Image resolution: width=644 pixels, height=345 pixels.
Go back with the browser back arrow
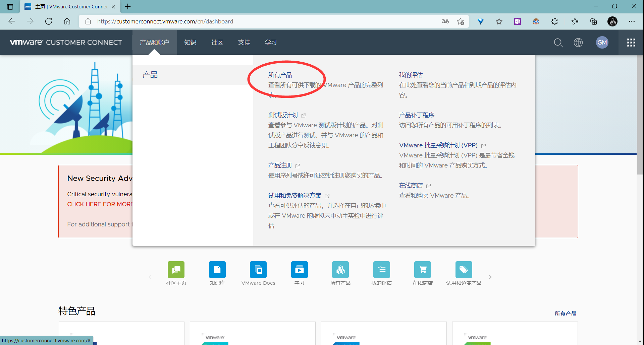(x=12, y=21)
